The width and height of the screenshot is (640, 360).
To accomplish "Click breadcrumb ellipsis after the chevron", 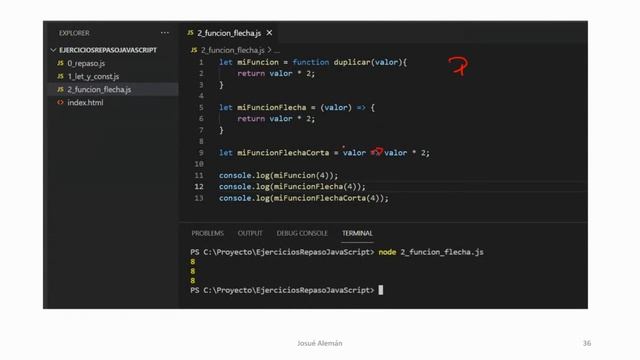I will pos(277,51).
